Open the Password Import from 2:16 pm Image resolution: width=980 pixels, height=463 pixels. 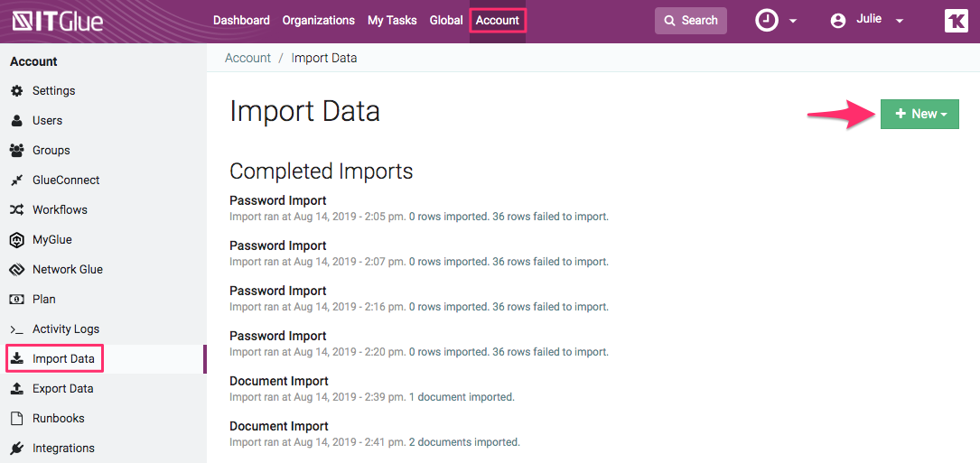pyautogui.click(x=278, y=291)
